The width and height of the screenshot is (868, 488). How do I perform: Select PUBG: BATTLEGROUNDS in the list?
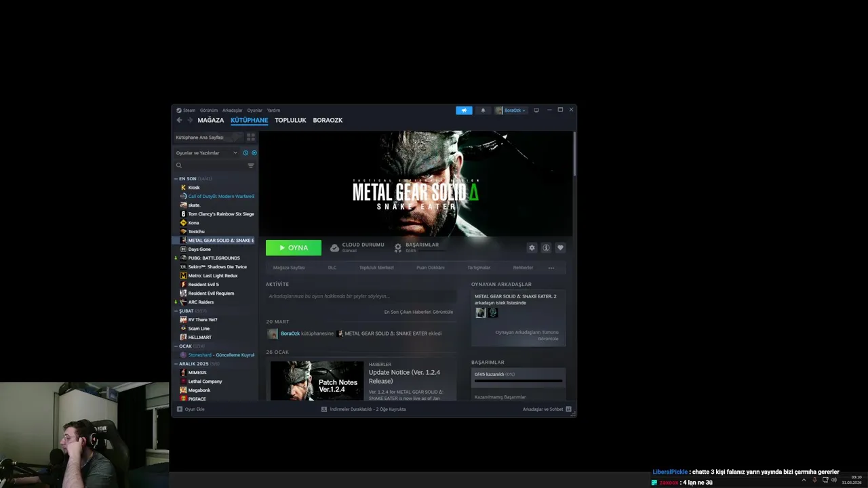click(x=216, y=258)
